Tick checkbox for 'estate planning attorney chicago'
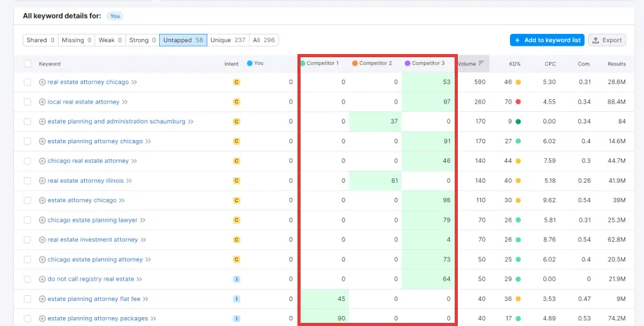Screen dimensions: 644x326 [x=27, y=141]
